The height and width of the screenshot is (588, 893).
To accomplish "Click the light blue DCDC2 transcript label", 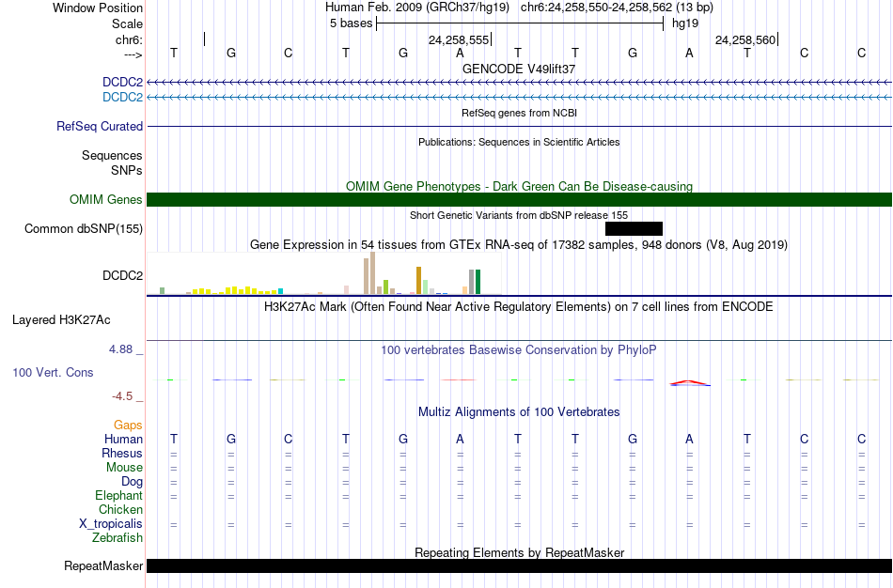I will point(122,97).
